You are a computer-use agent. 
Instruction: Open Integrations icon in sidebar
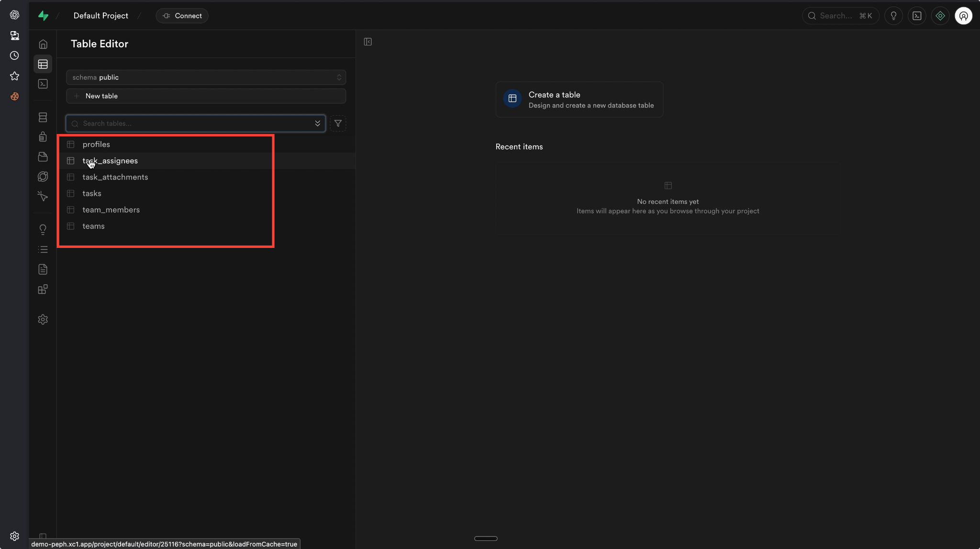point(43,290)
